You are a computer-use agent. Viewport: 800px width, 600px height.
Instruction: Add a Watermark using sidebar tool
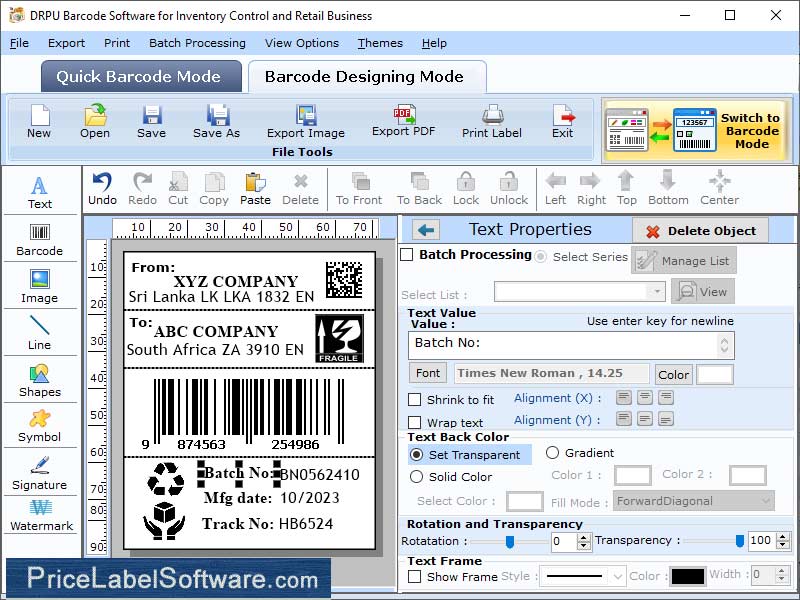[41, 516]
